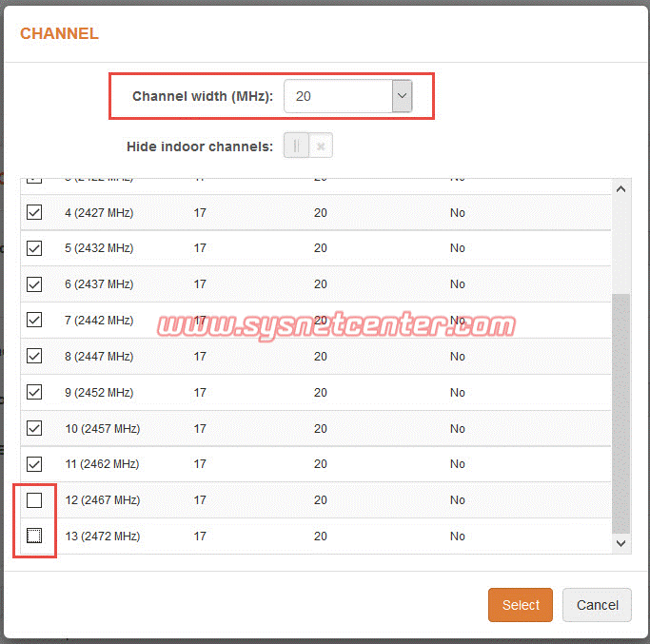The image size is (650, 644).
Task: Uncheck channel 4 (2427 MHz) checkbox
Action: 34,212
